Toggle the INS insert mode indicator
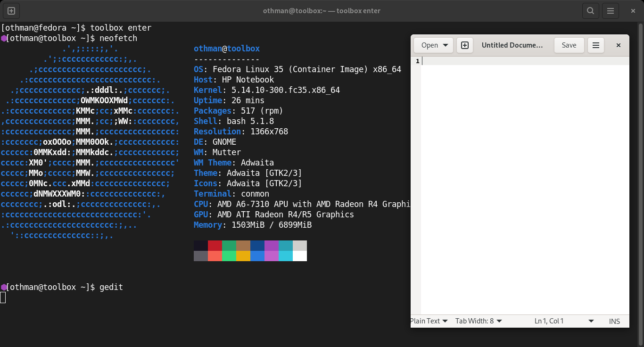 click(614, 321)
